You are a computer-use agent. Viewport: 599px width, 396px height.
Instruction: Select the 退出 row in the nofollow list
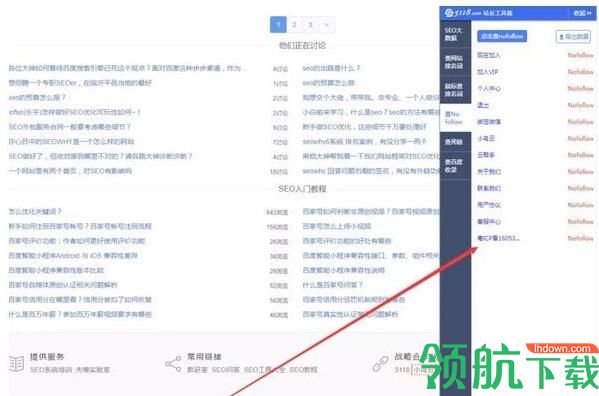coord(535,105)
